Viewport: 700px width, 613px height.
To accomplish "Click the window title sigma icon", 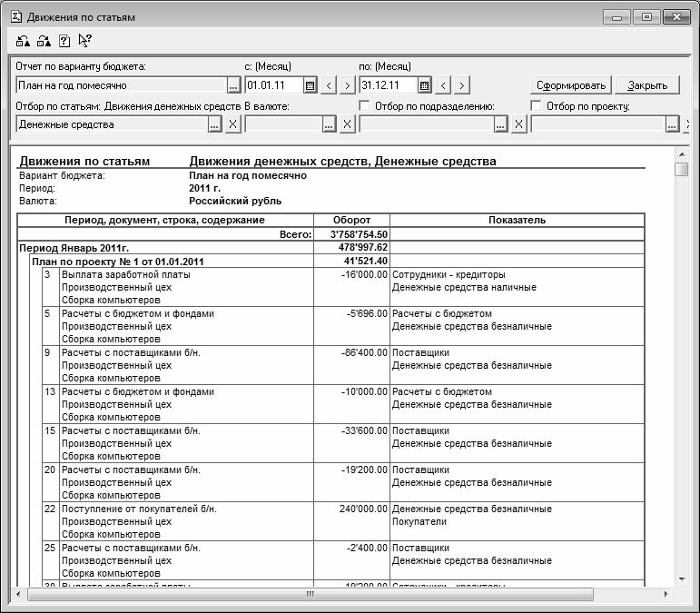I will tap(16, 17).
